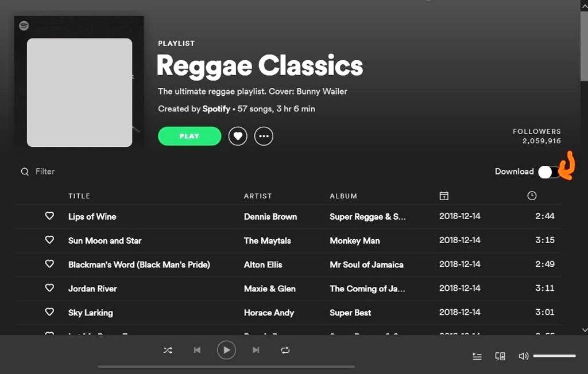Open the play queue icon
588x374 pixels.
pyautogui.click(x=477, y=356)
